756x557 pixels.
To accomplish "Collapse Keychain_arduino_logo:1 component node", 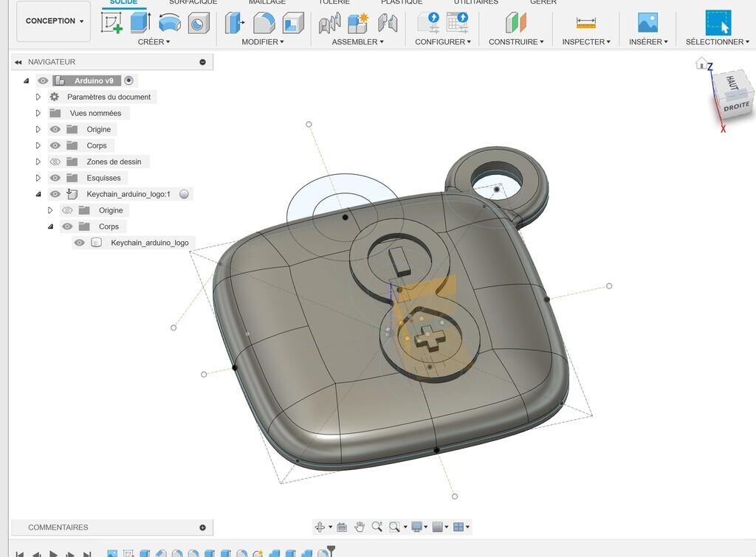I will [x=38, y=195].
